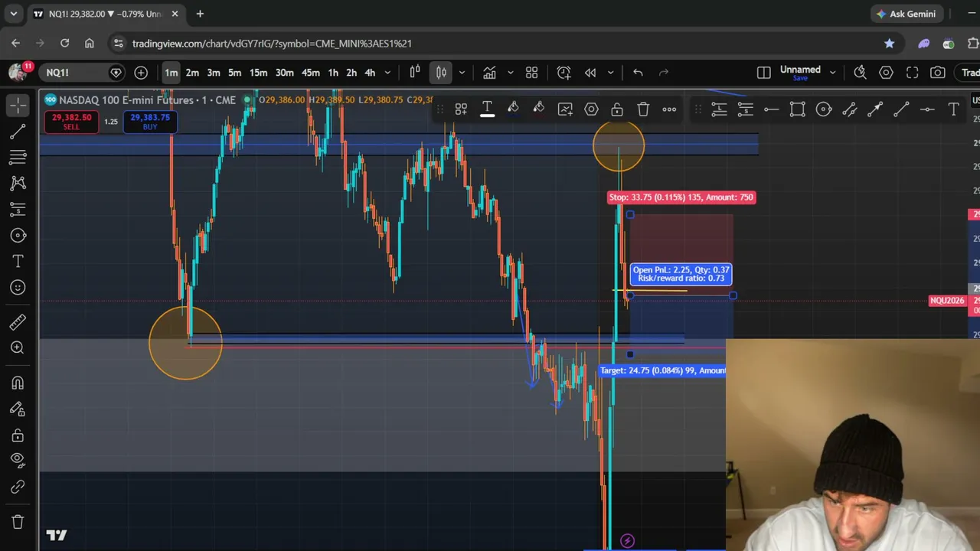Image resolution: width=980 pixels, height=551 pixels.
Task: Switch to 2m timeframe
Action: [192, 73]
